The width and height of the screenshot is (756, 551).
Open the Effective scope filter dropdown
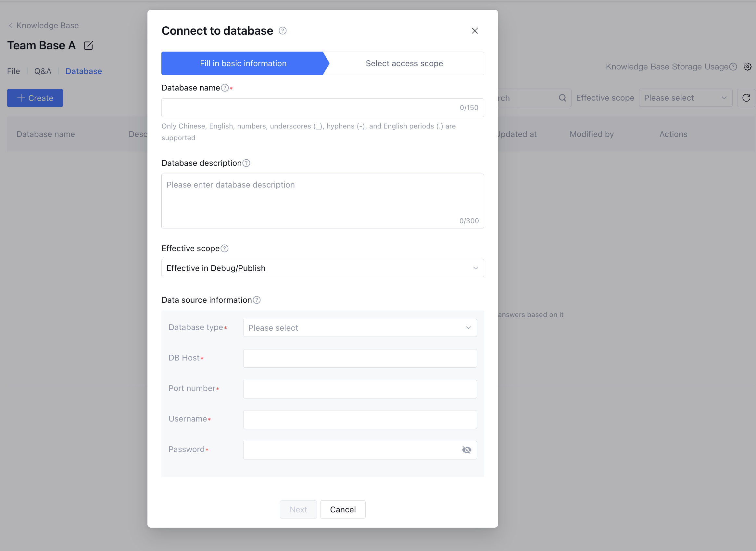[685, 98]
